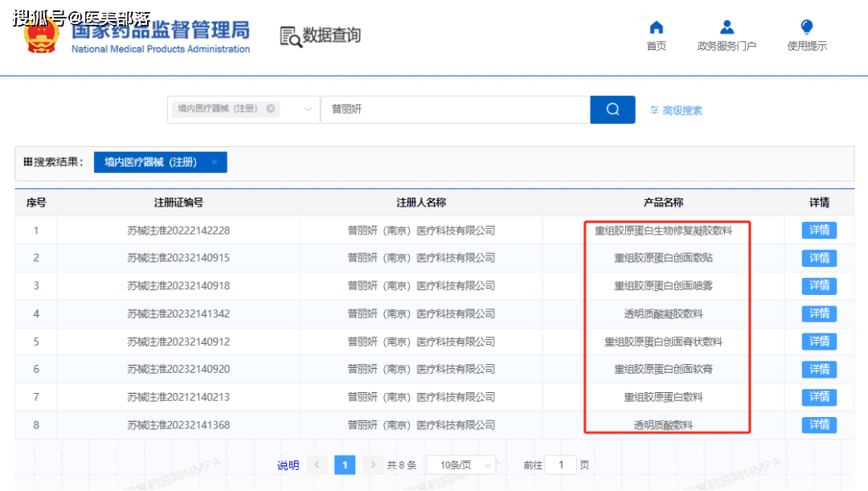This screenshot has height=491, width=868.
Task: Click the 序号 column header
Action: click(x=36, y=203)
